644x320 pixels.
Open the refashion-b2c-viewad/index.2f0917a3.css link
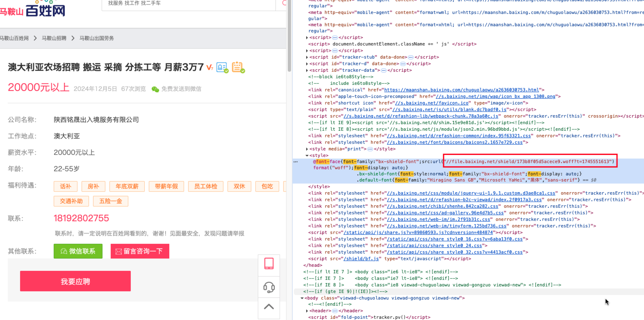464,200
